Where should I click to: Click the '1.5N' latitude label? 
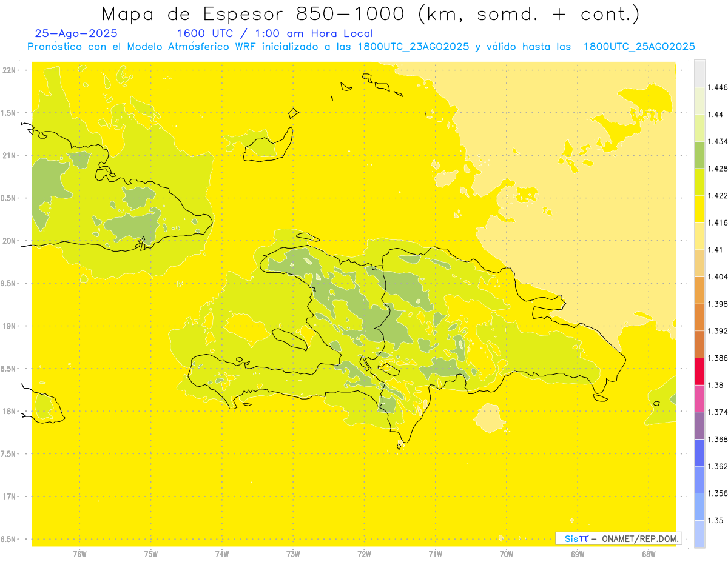pyautogui.click(x=9, y=113)
